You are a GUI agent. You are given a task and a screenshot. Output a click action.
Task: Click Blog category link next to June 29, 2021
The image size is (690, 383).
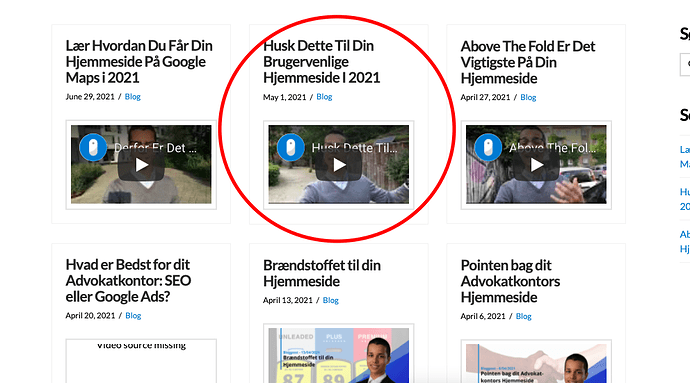coord(132,96)
